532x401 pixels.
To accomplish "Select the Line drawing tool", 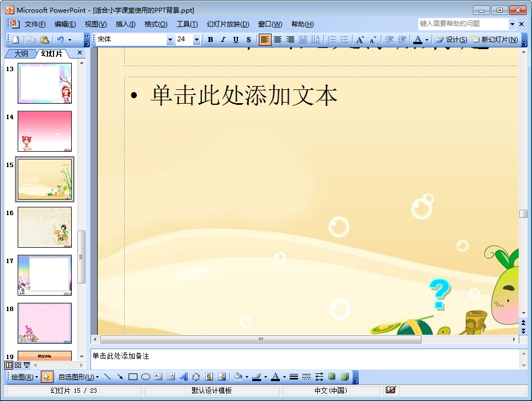I will (x=108, y=377).
